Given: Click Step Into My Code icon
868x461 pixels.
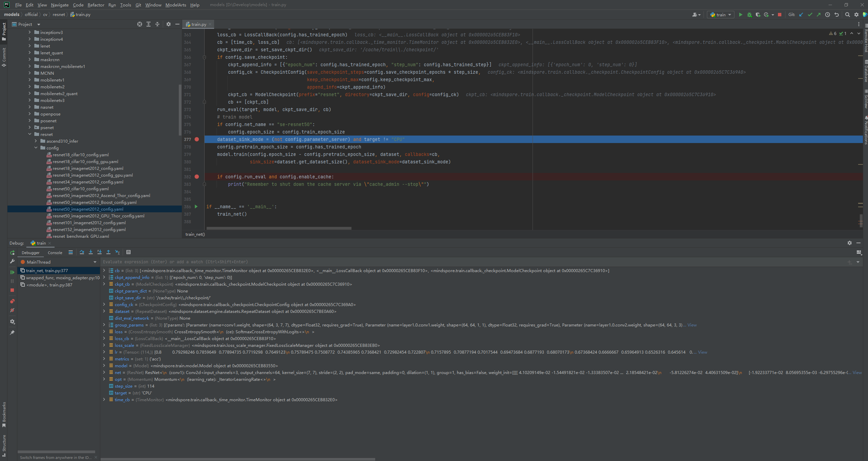Looking at the screenshot, I should tap(100, 252).
